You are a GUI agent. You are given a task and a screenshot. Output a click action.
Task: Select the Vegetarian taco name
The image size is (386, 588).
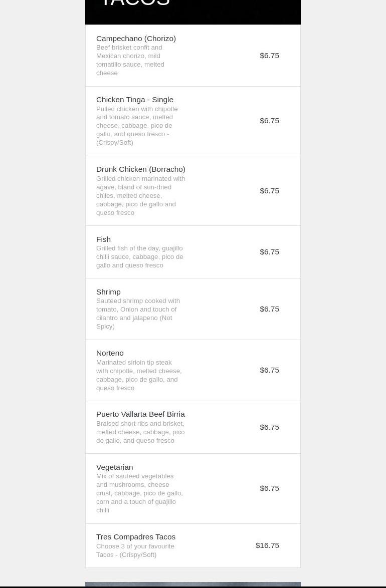114,467
